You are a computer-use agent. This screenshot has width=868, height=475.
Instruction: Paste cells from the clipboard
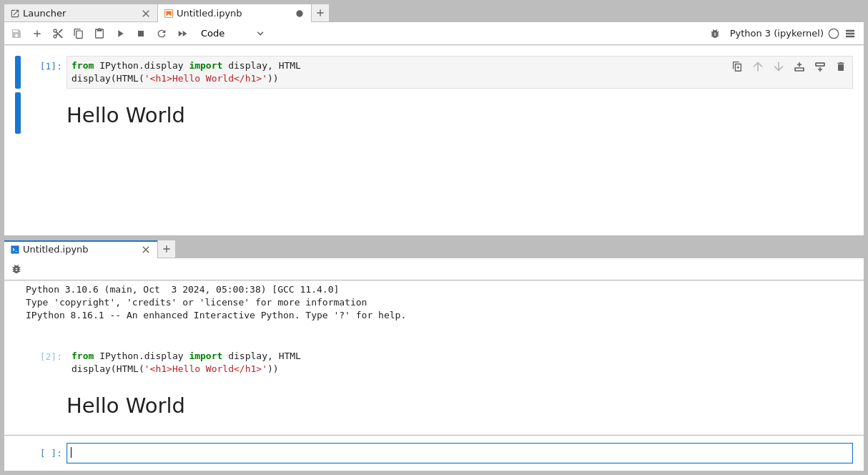pyautogui.click(x=99, y=33)
